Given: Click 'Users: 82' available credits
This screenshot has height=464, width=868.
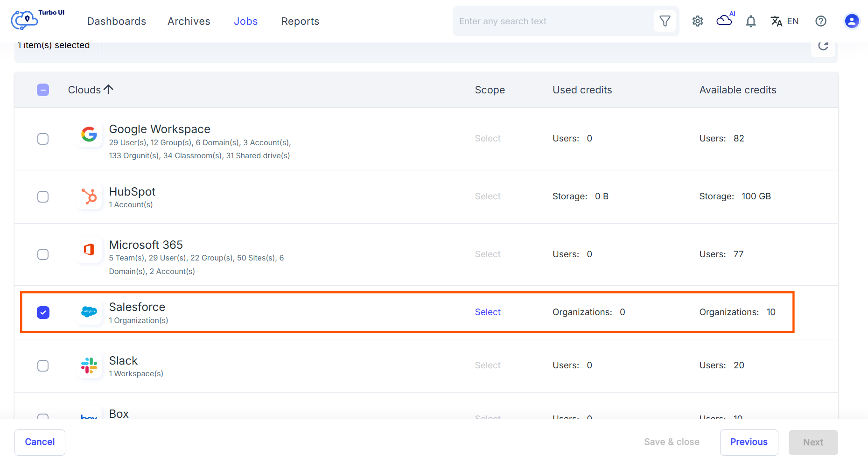Looking at the screenshot, I should click(x=721, y=138).
